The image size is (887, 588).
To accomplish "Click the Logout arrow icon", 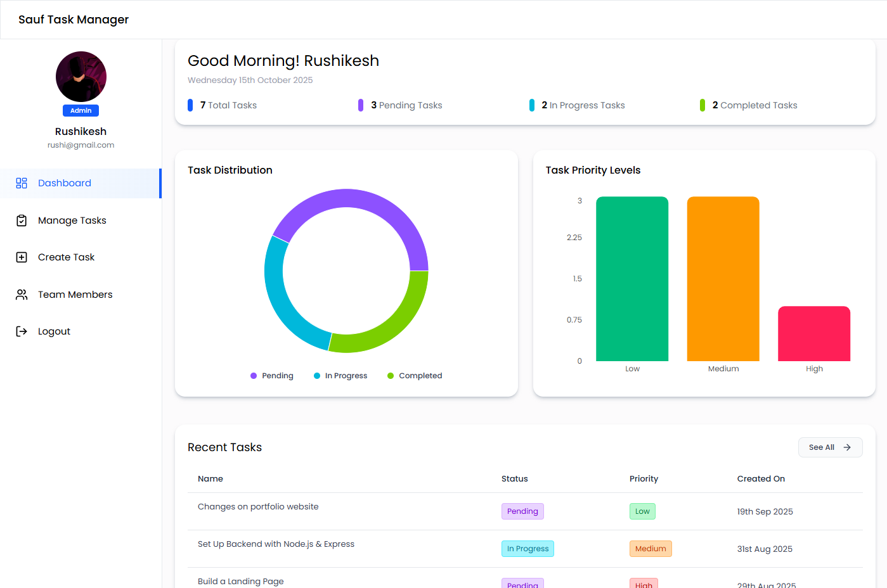I will click(22, 331).
